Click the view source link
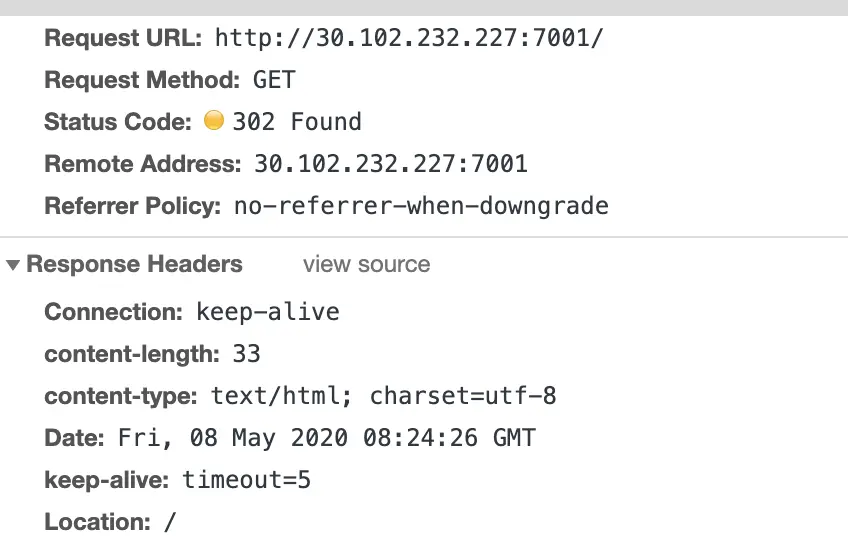The width and height of the screenshot is (848, 550). point(367,264)
